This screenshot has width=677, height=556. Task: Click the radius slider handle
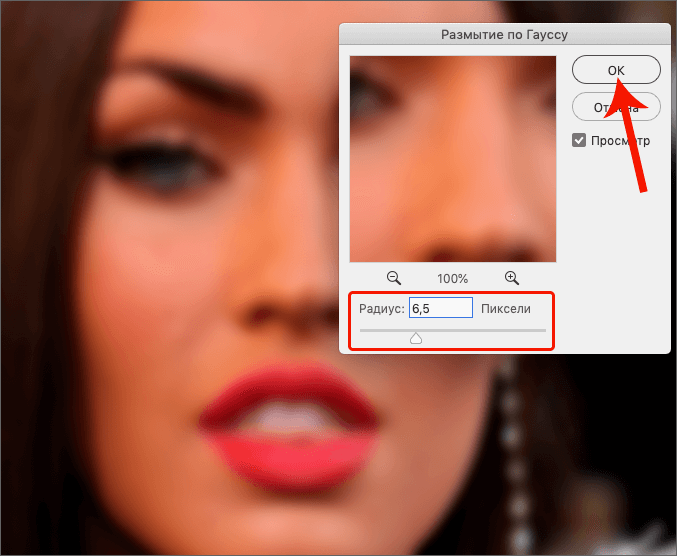[417, 338]
